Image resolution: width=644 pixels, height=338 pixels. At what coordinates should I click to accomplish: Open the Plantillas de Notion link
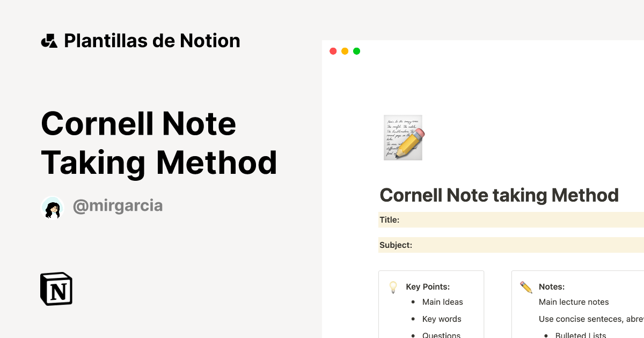point(152,41)
